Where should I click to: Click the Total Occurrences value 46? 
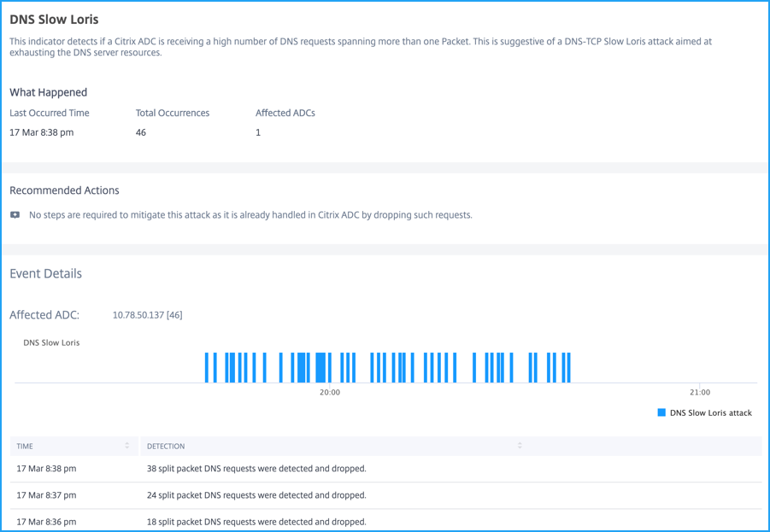[x=141, y=132]
